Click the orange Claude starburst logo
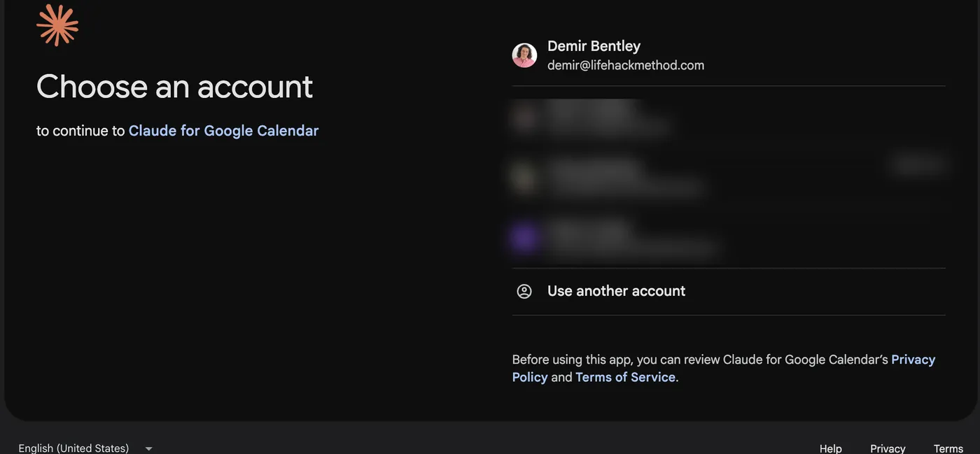Screen dimensions: 980x454 (x=57, y=25)
